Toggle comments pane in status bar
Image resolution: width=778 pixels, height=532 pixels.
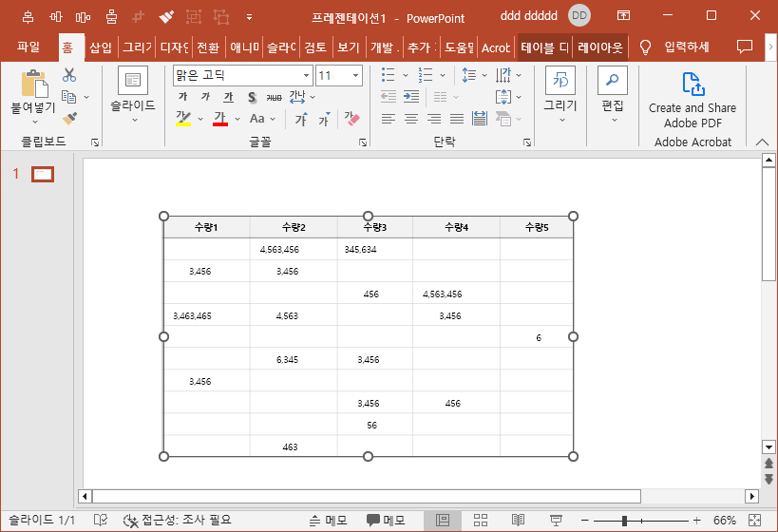[x=386, y=520]
